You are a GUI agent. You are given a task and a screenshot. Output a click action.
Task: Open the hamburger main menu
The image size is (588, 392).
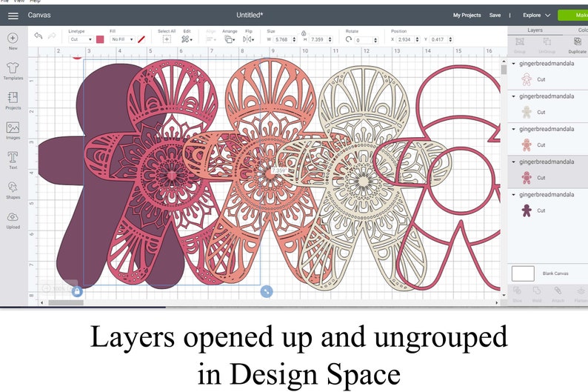13,16
